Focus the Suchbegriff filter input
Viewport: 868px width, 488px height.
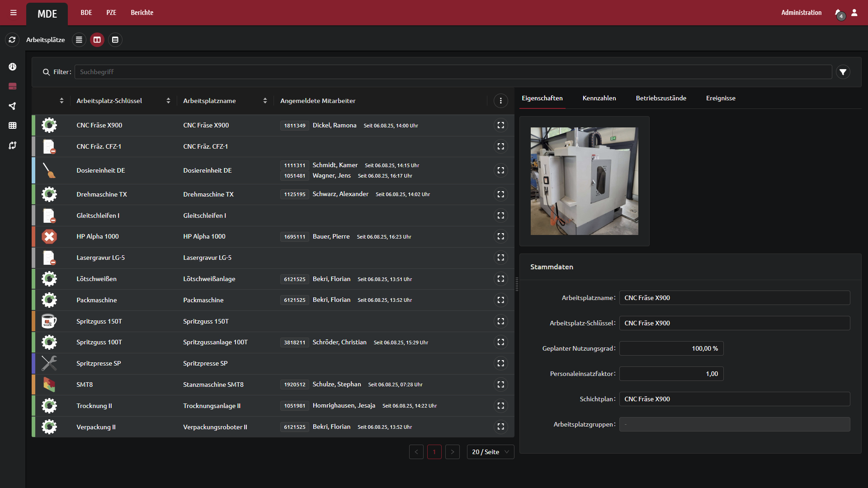453,72
